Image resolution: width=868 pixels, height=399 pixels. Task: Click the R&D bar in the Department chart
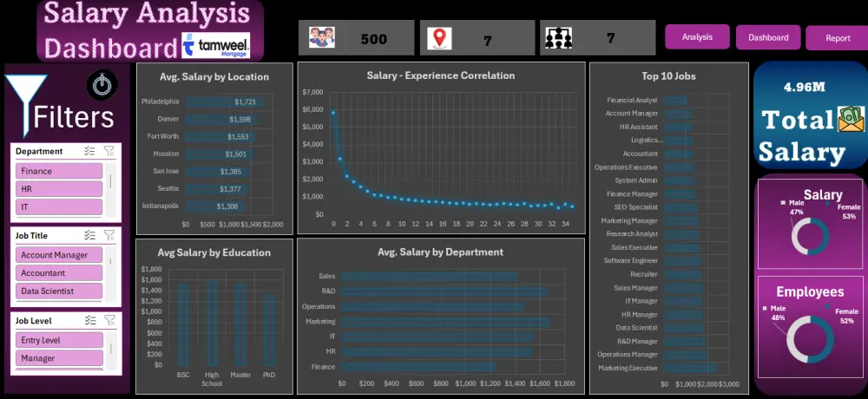(445, 291)
